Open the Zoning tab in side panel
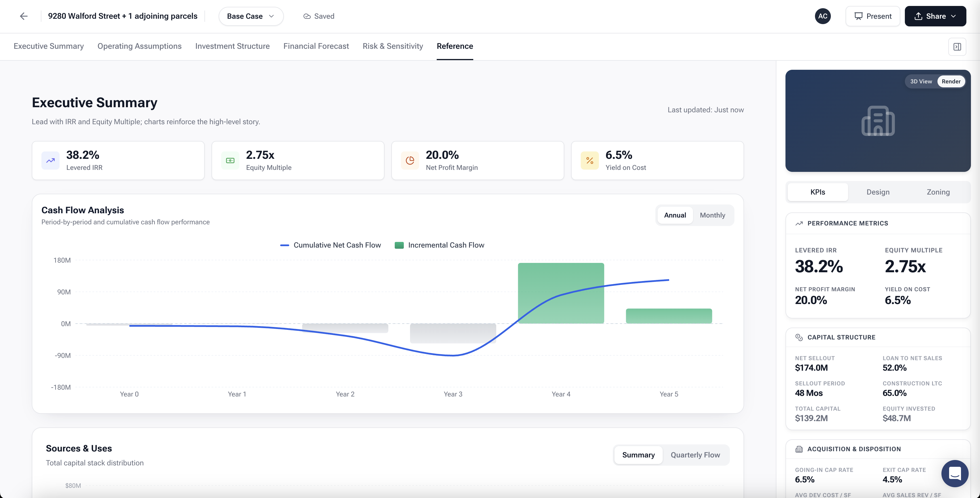The width and height of the screenshot is (980, 498). click(x=938, y=192)
